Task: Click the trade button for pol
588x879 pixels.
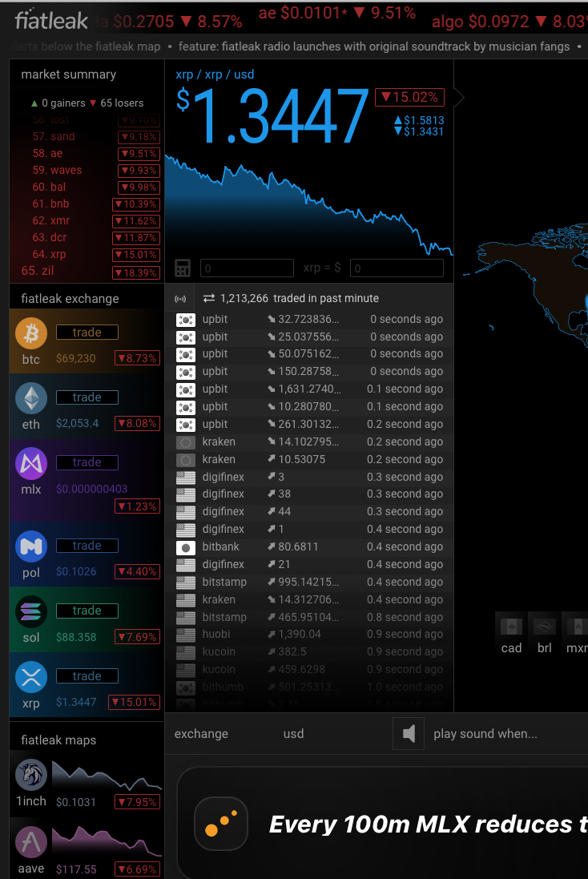Action: click(x=87, y=546)
